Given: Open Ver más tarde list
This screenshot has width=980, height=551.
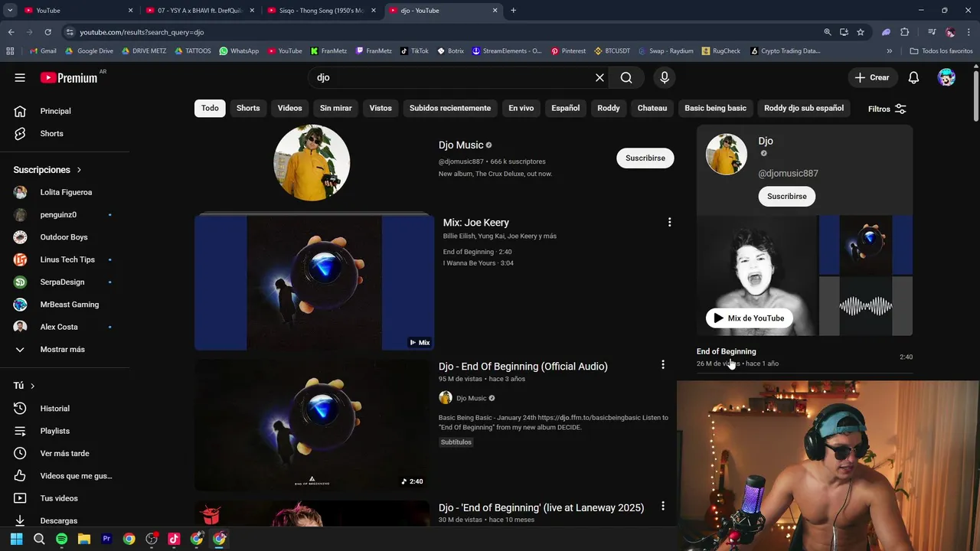Looking at the screenshot, I should pos(64,453).
